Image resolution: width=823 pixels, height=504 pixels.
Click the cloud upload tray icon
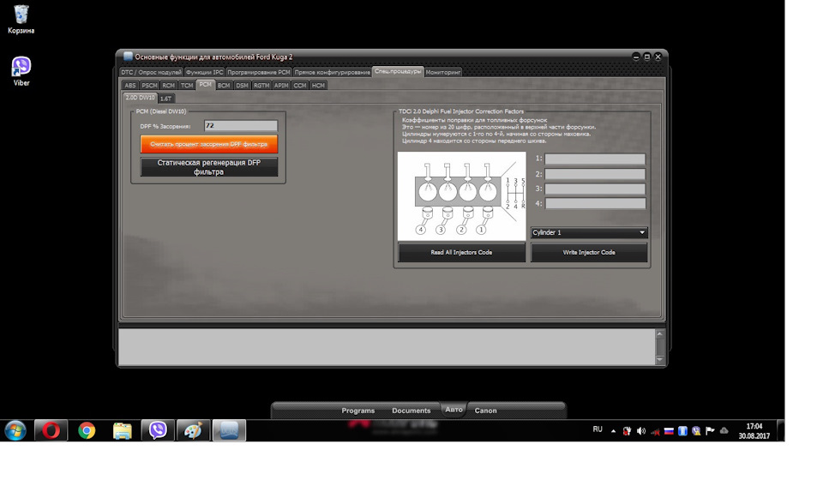(724, 431)
